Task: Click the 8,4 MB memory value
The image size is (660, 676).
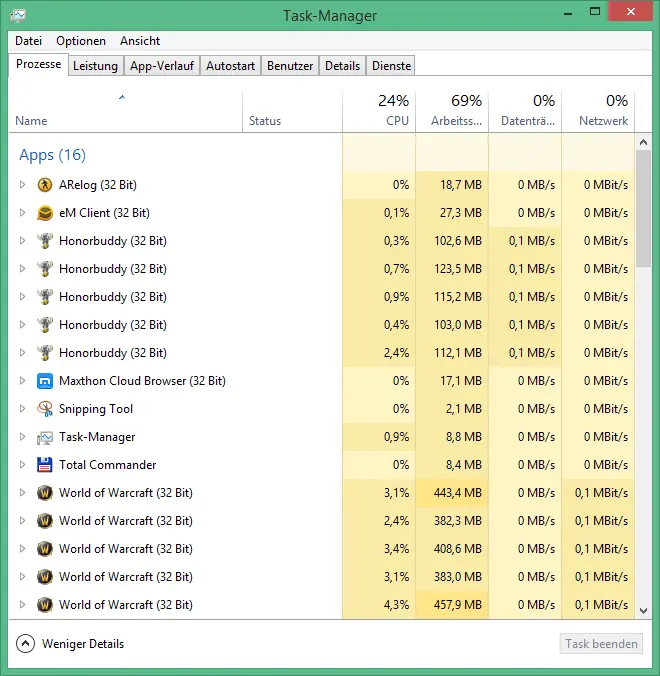Action: (x=463, y=465)
